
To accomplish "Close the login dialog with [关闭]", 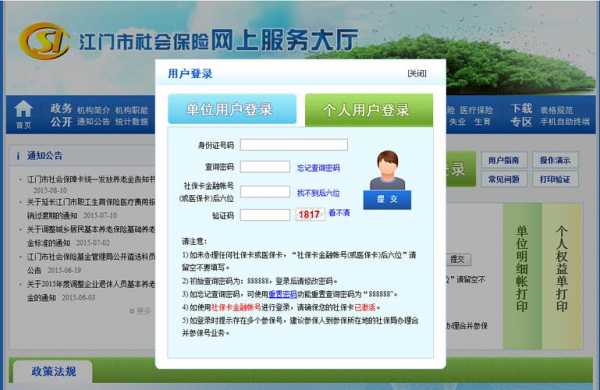I will point(417,73).
